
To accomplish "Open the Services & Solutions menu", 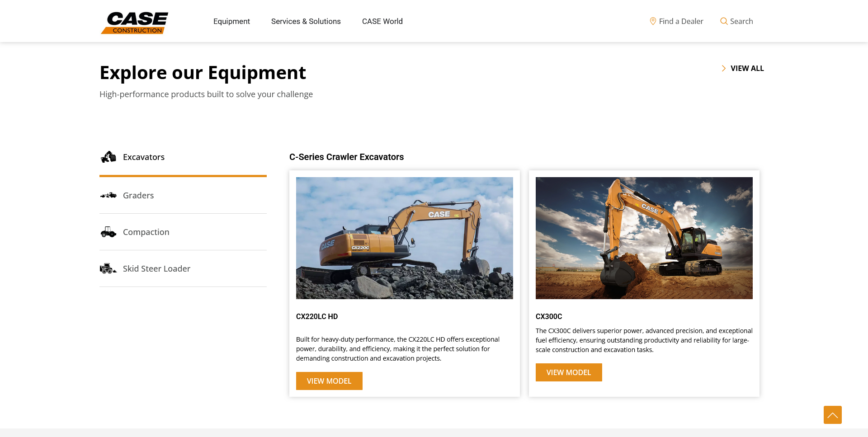I will click(306, 21).
